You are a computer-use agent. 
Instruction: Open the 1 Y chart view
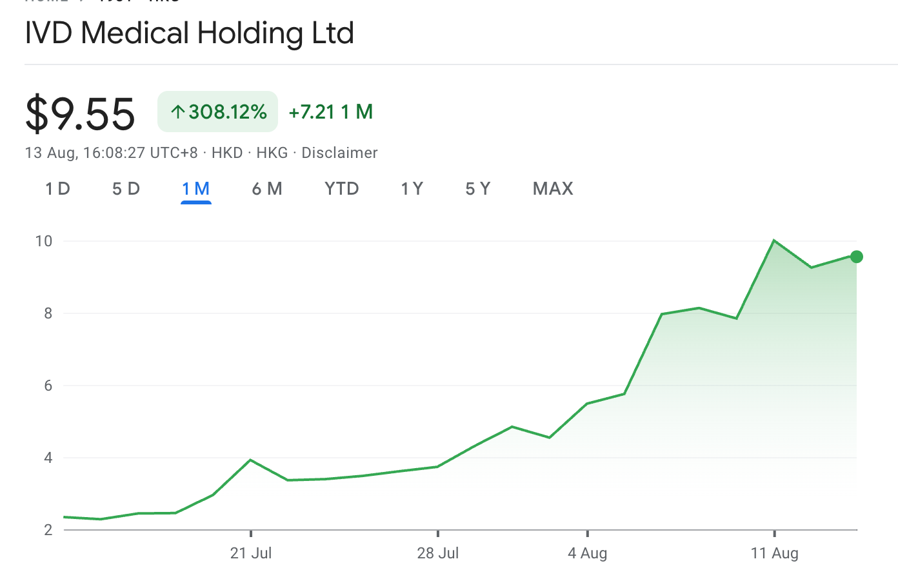412,189
